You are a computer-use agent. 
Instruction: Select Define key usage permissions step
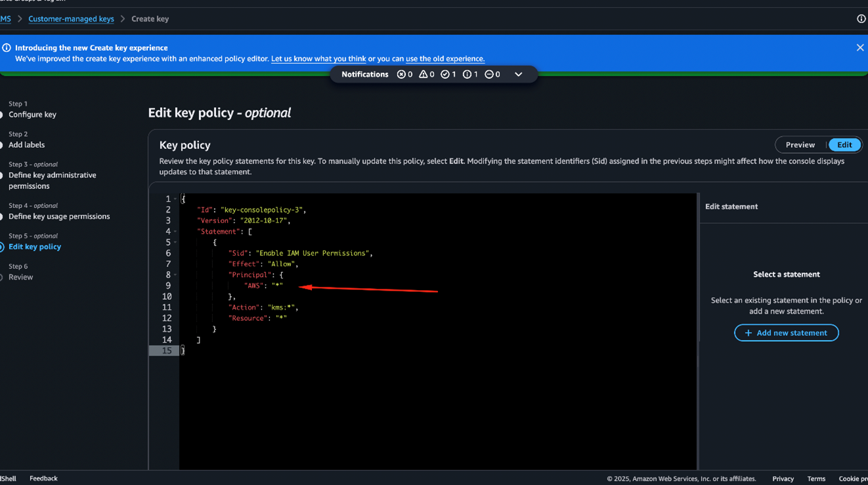[59, 217]
